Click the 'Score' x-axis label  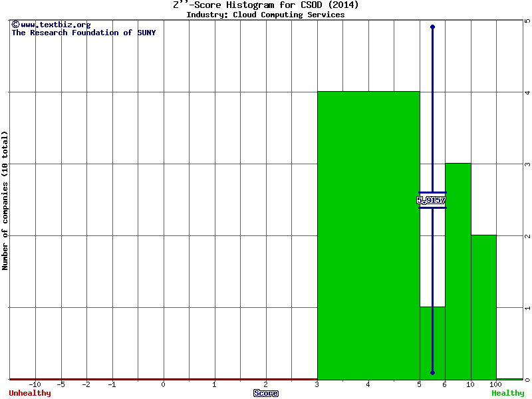pos(266,393)
